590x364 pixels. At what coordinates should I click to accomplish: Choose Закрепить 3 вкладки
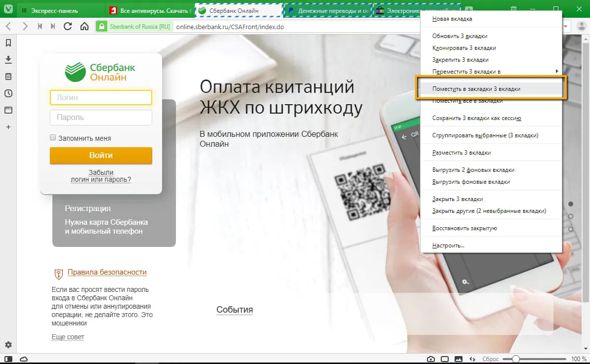[x=491, y=60]
